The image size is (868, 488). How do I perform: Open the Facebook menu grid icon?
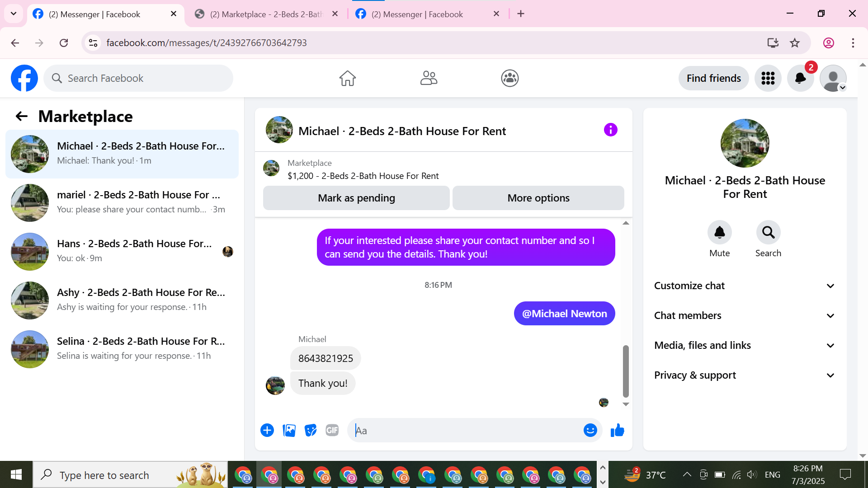768,78
